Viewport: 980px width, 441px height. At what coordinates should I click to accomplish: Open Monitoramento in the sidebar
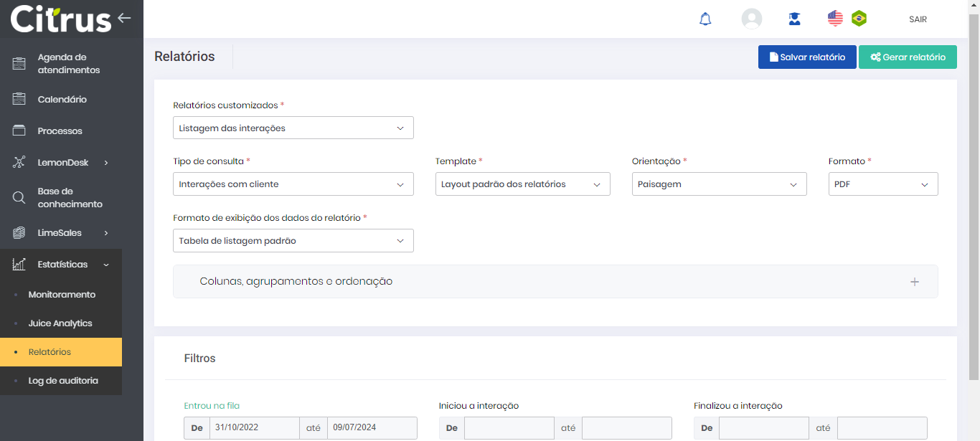click(62, 295)
